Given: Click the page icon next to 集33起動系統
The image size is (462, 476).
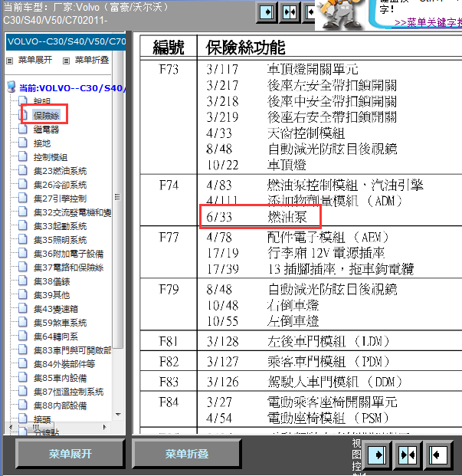Looking at the screenshot, I should tap(23, 225).
